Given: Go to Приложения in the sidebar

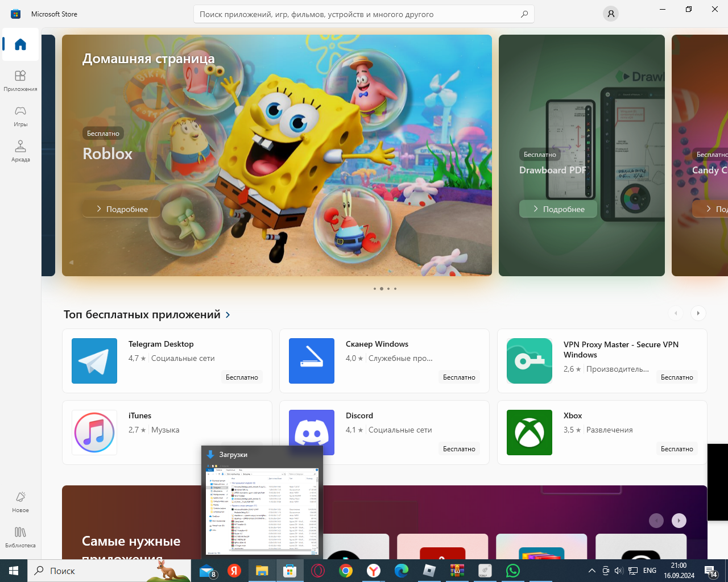Looking at the screenshot, I should [x=20, y=80].
